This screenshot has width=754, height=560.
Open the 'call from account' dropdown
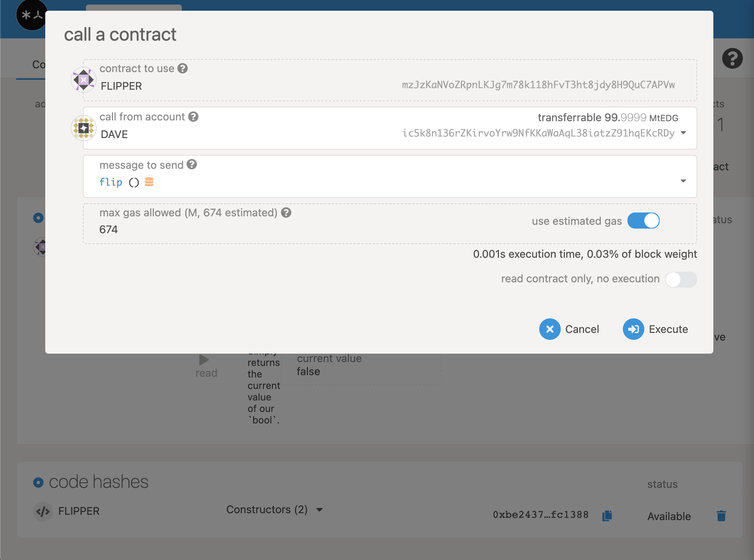point(683,133)
